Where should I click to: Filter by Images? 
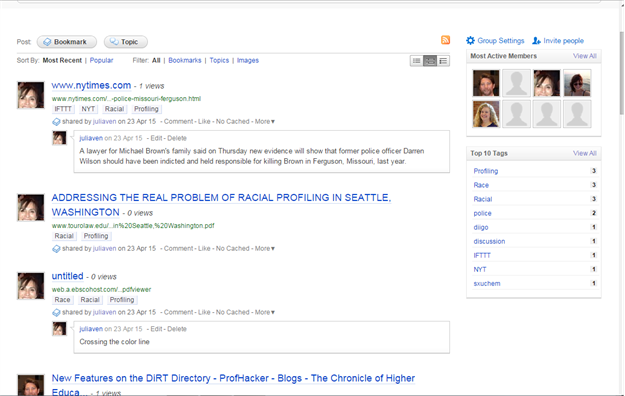click(248, 60)
